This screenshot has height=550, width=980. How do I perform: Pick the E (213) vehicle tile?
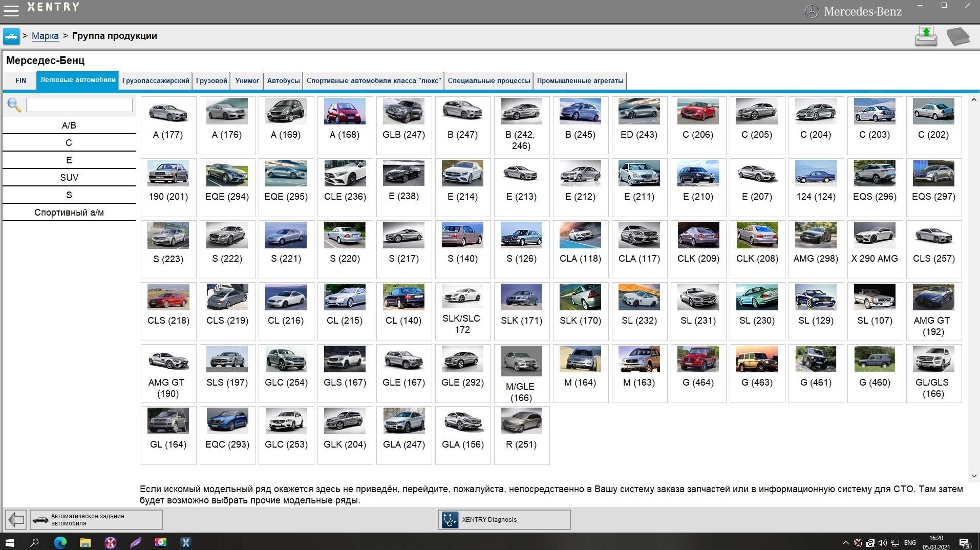point(521,187)
